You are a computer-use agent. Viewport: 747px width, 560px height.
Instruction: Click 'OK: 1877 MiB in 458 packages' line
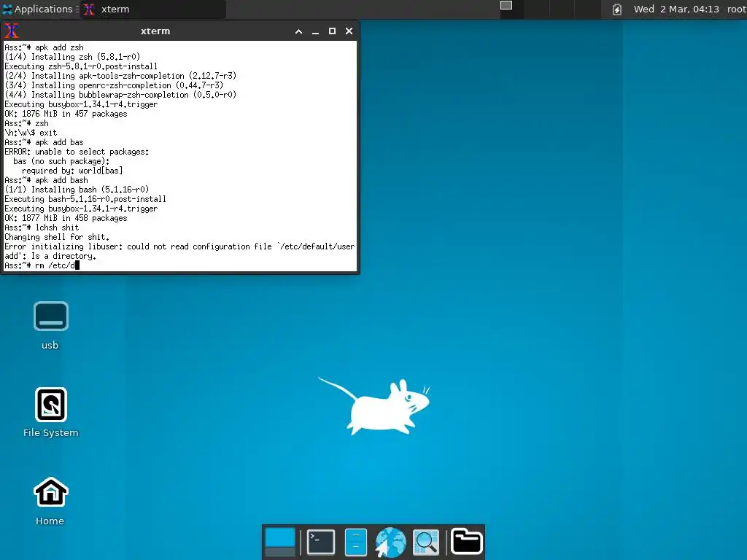66,217
